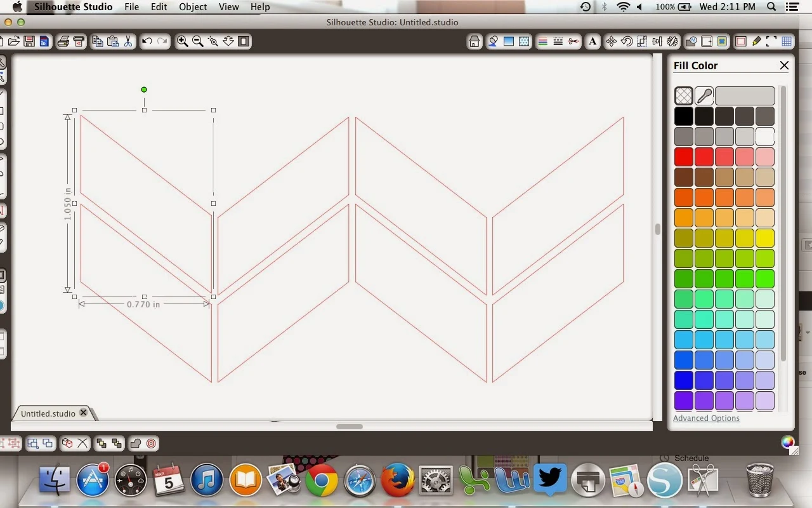Open the Silhouette Studio application menu
This screenshot has height=508, width=812.
[x=73, y=7]
